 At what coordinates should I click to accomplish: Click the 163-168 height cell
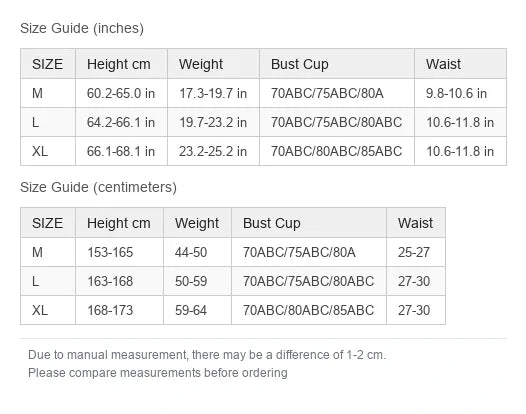[x=119, y=281]
